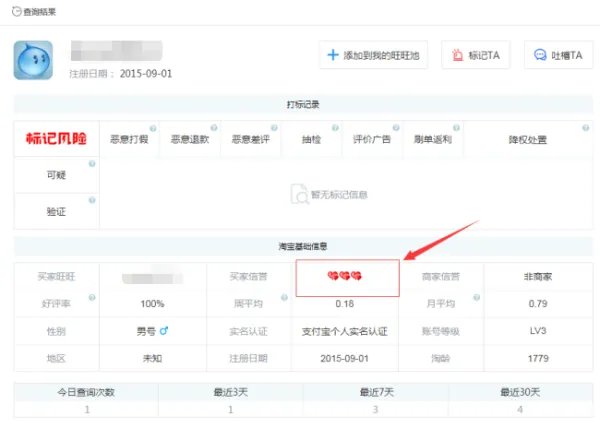Click the red 标记风险 heading
This screenshot has height=428, width=600.
pyautogui.click(x=56, y=138)
